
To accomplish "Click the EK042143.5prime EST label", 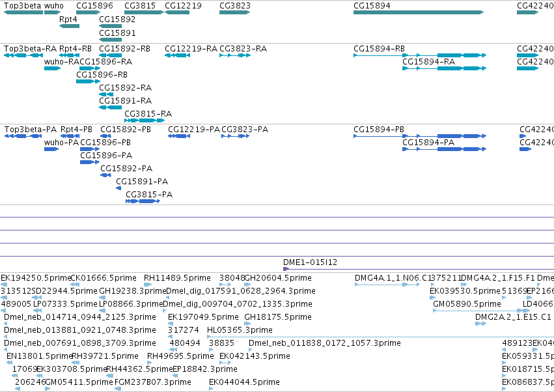I will [255, 356].
